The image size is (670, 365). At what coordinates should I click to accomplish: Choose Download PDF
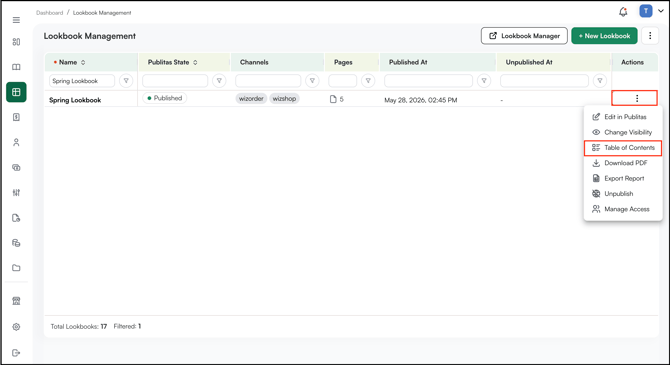point(623,163)
